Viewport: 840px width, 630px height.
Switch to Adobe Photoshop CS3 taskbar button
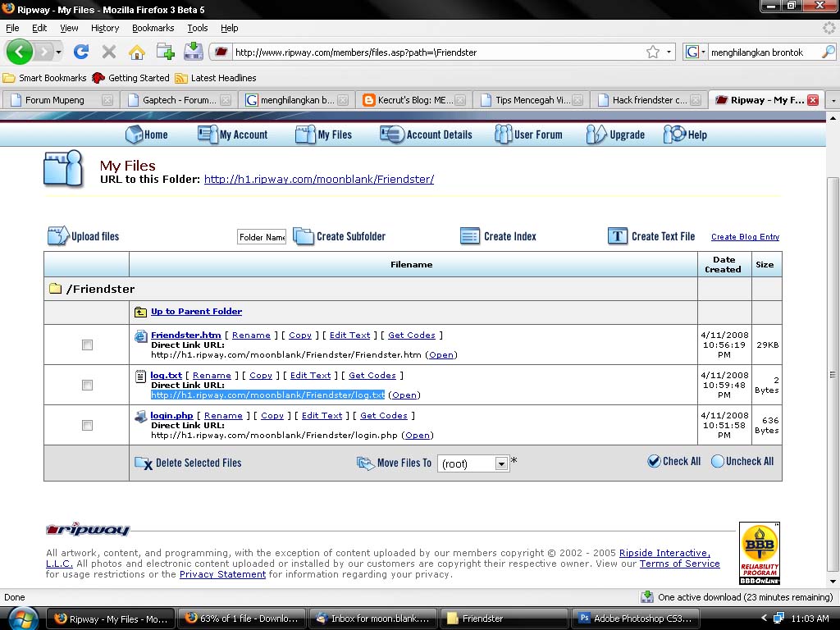(x=636, y=619)
